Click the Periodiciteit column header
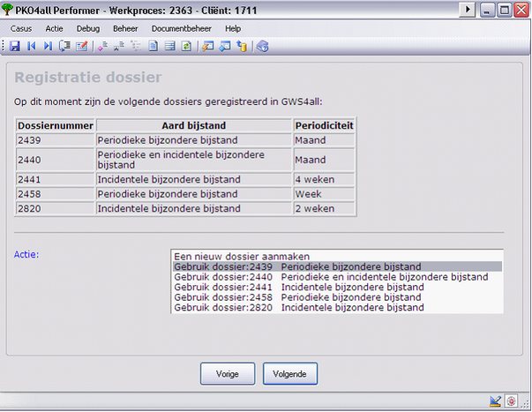Viewport: 532px width, 412px height. click(x=324, y=125)
